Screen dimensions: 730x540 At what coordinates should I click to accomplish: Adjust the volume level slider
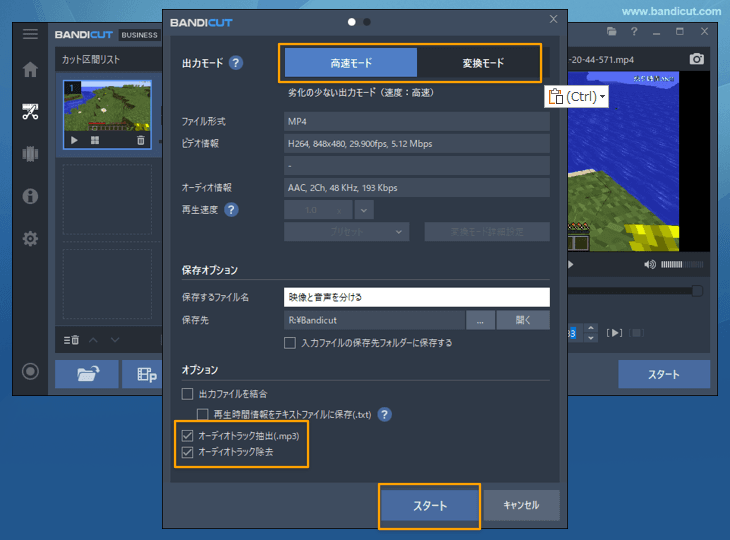point(682,264)
